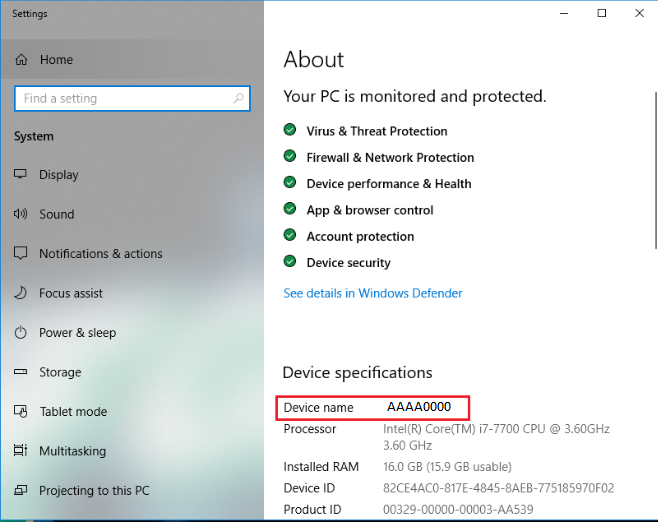Click the Find a setting search box
The image size is (658, 522).
point(132,99)
